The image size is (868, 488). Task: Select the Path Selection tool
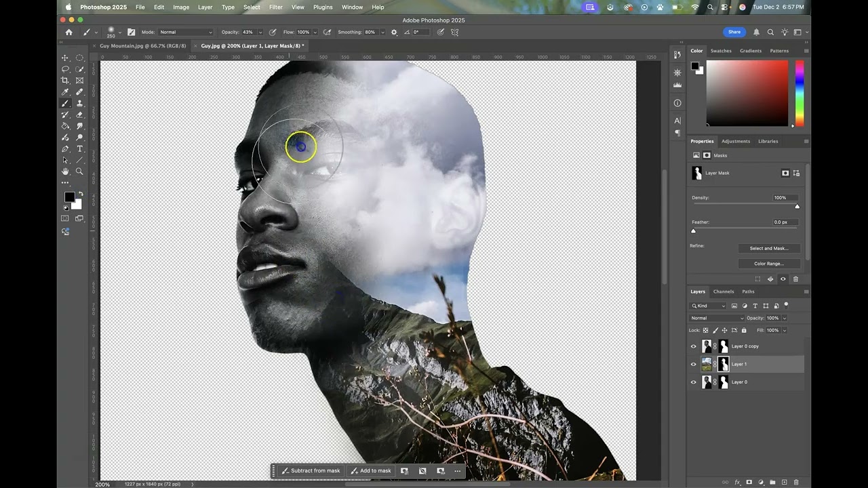tap(65, 161)
